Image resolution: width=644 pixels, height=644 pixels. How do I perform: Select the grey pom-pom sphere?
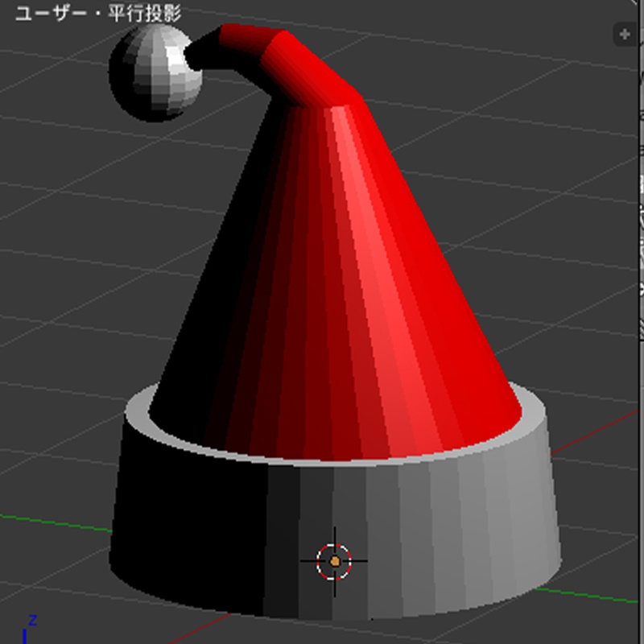(155, 73)
